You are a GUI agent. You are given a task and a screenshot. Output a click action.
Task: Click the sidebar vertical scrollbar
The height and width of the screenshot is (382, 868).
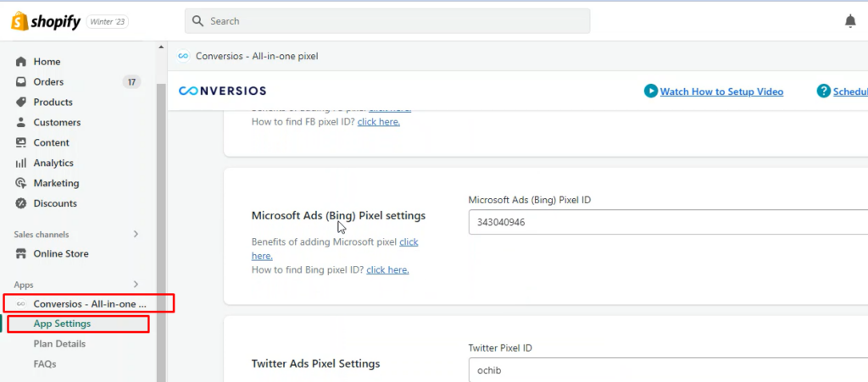tap(161, 232)
